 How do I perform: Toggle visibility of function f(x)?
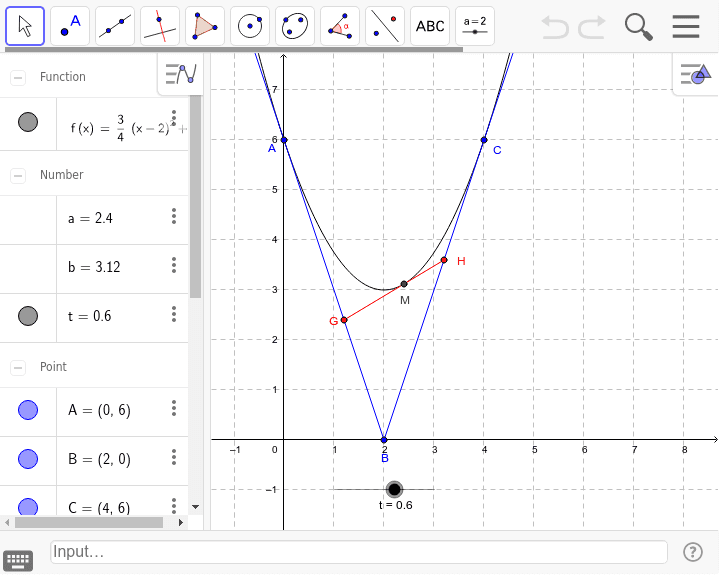(28, 122)
